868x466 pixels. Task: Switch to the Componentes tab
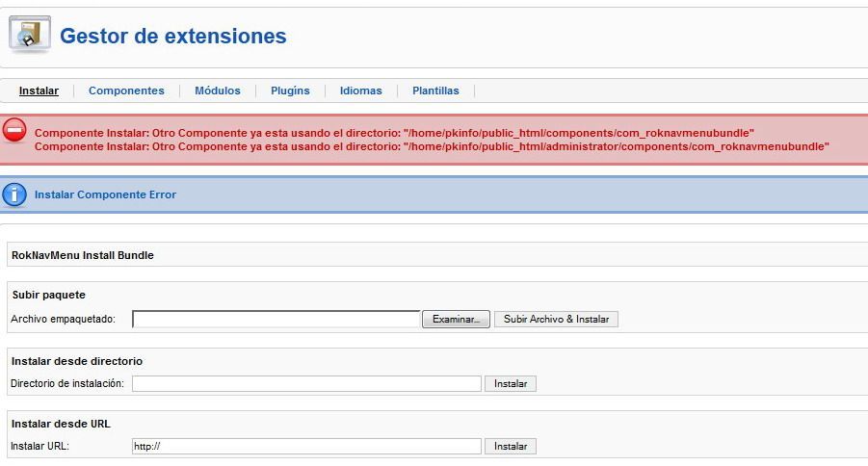126,91
